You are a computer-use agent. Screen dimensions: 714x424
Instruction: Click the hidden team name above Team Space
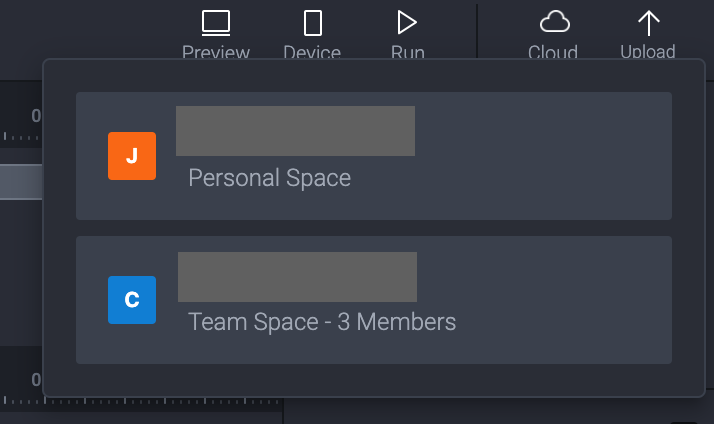click(x=297, y=277)
